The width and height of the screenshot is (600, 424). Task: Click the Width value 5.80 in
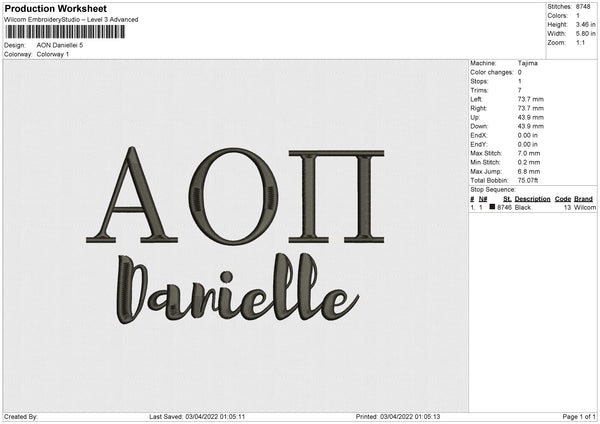[x=585, y=34]
